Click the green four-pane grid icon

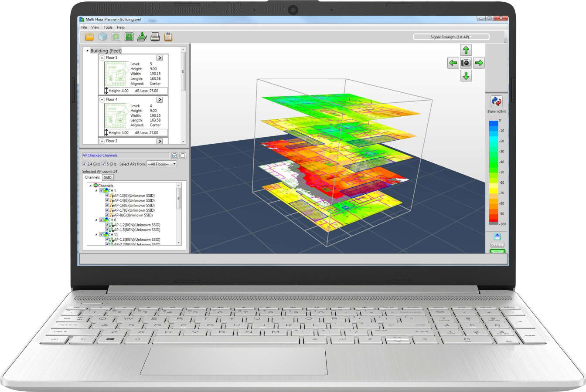click(129, 37)
